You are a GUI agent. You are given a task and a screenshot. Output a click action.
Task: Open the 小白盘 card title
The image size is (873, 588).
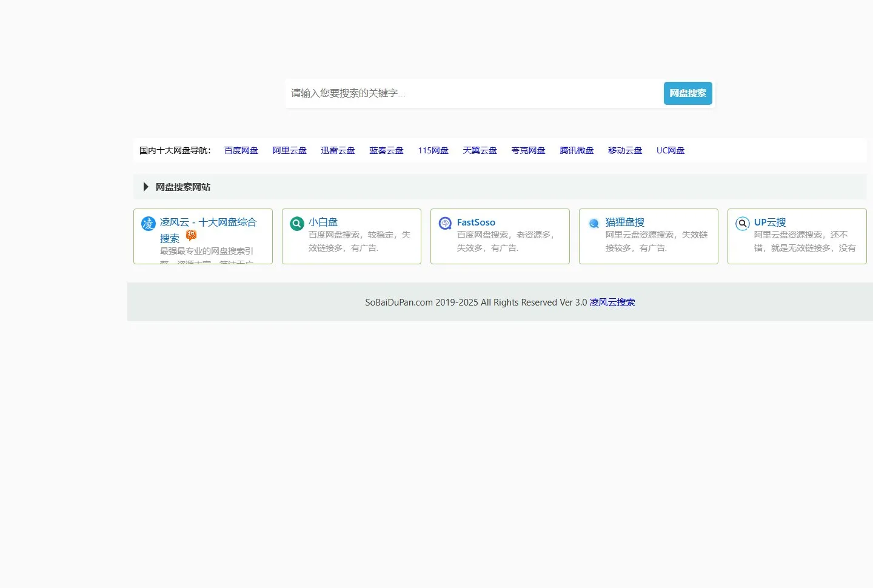pyautogui.click(x=323, y=222)
